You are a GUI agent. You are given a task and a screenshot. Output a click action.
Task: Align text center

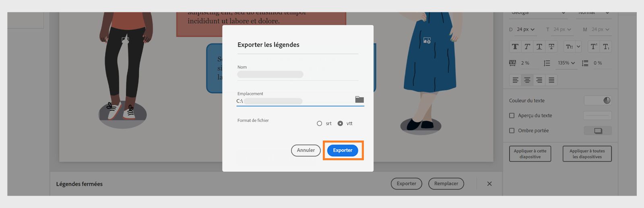tap(527, 80)
